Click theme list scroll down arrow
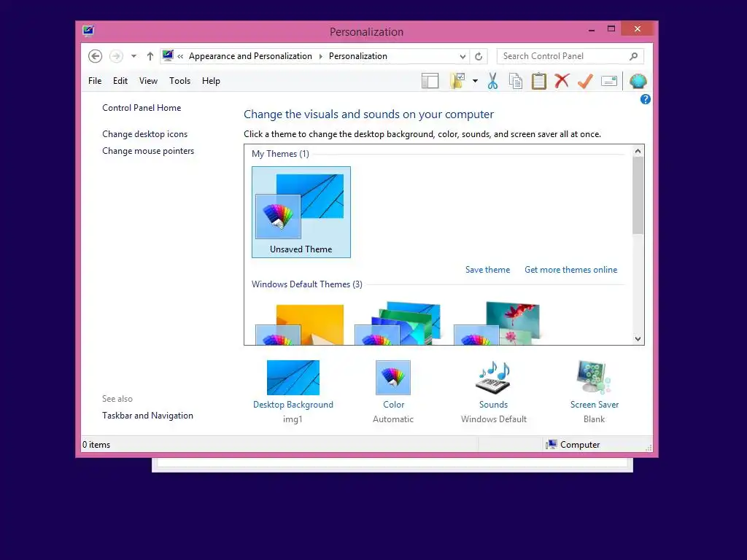This screenshot has height=560, width=747. pyautogui.click(x=638, y=339)
